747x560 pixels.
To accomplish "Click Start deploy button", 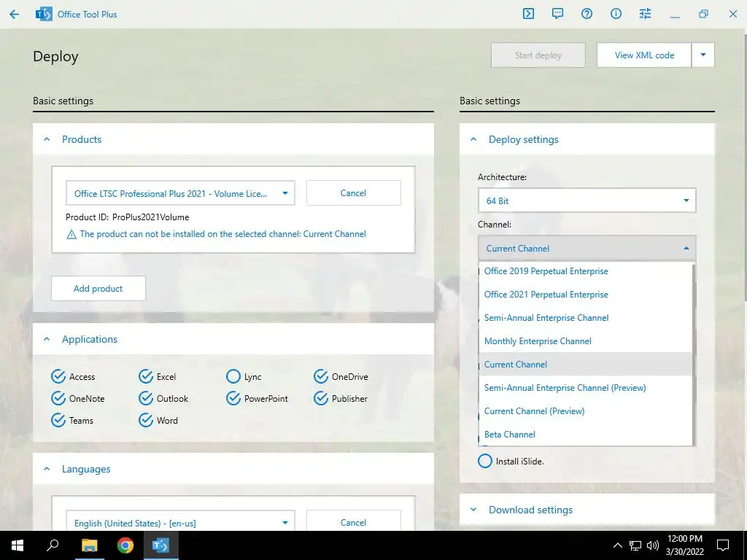I will click(x=538, y=55).
